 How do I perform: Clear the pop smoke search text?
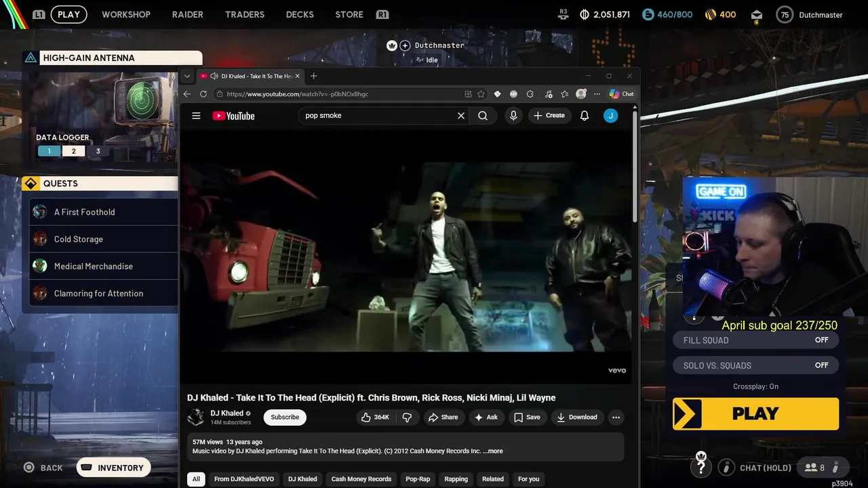461,116
